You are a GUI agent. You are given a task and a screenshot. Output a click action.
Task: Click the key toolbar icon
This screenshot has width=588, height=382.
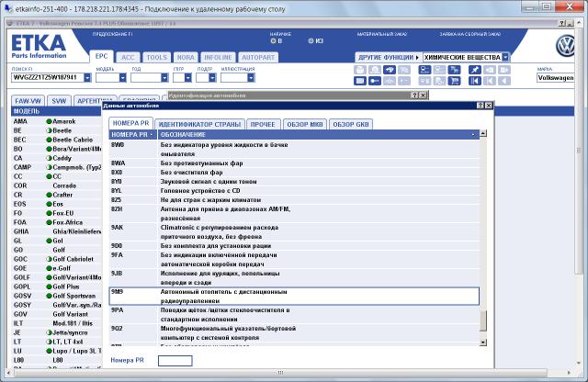(375, 81)
